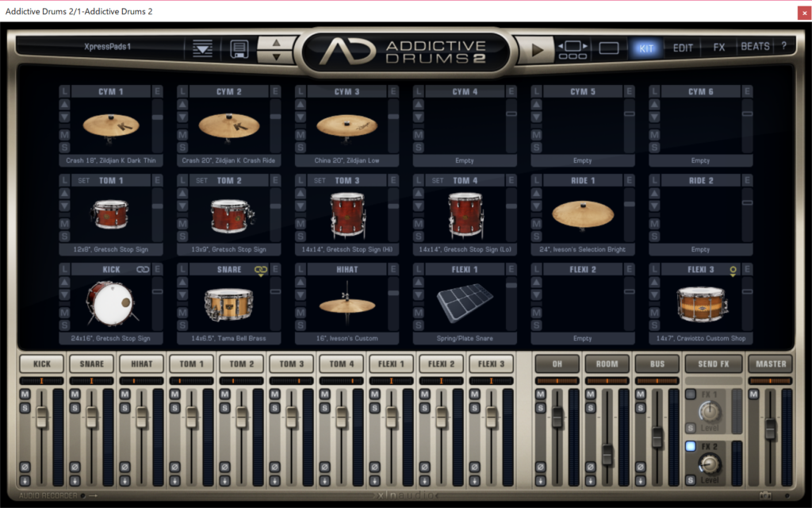The image size is (812, 508).
Task: Open the XpressPads1 preset name dropdown
Action: tap(107, 47)
